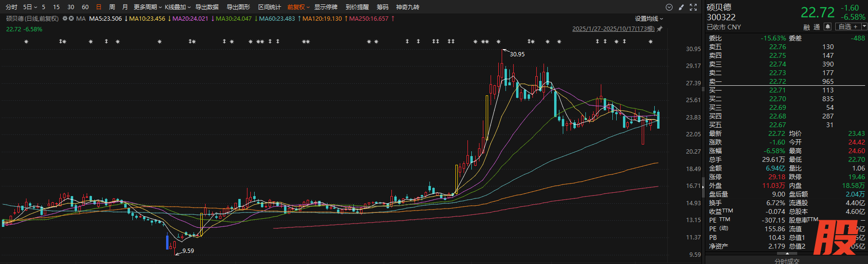868x264 pixels.
Task: Open the MA indicator settings gear
Action: click(x=65, y=19)
